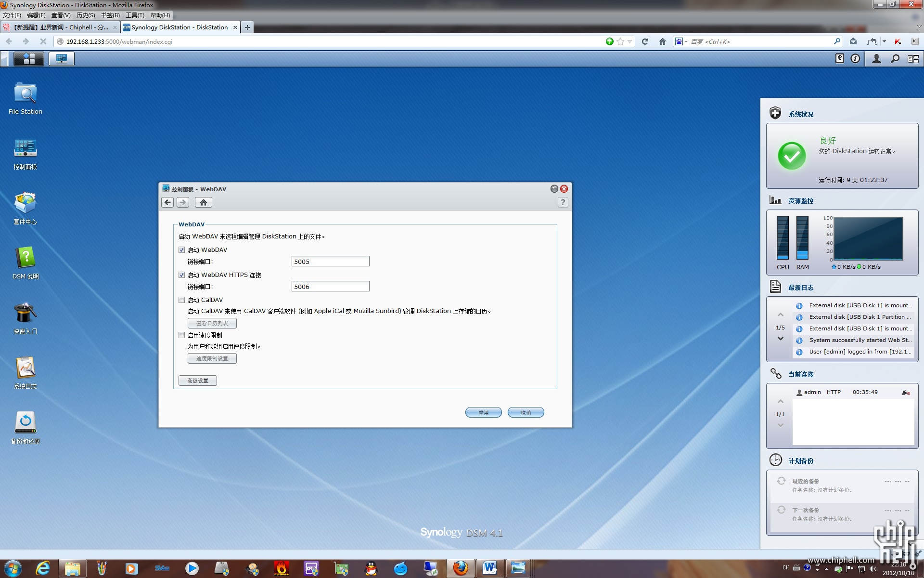This screenshot has height=578, width=924.
Task: Bookmark this page with the star icon
Action: [620, 41]
